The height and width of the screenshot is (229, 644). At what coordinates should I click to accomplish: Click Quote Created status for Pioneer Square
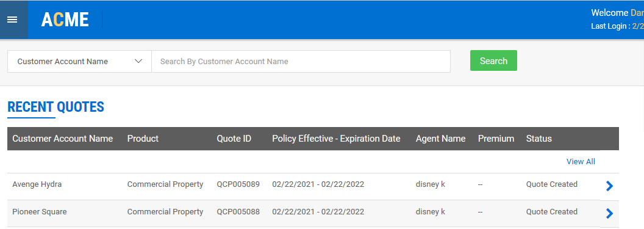551,212
